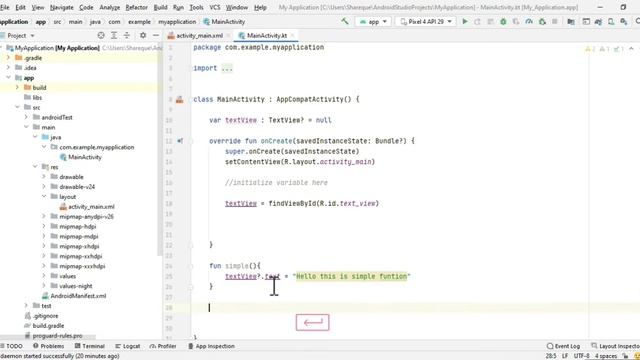Click warnings indicator at editor top right
The image size is (640, 360).
tap(604, 49)
